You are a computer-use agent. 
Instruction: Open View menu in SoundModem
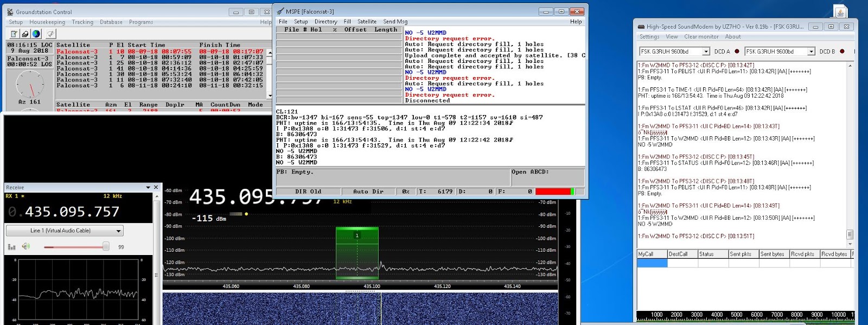[x=672, y=37]
